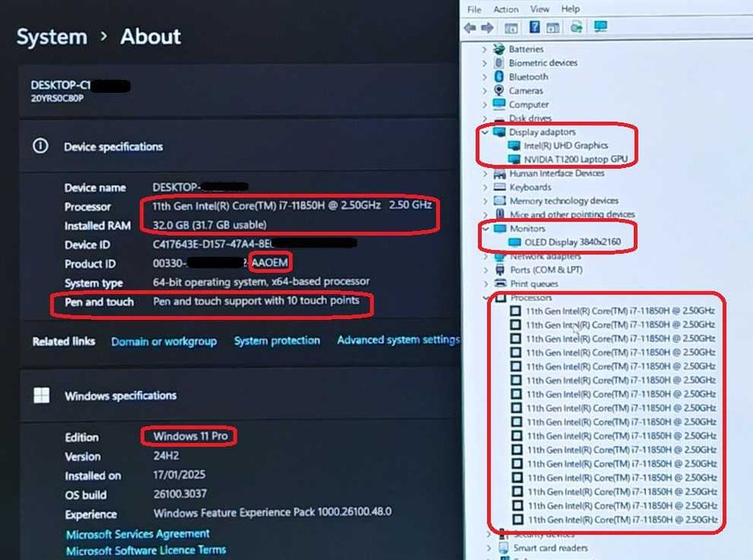Select the Biometric devices category icon
This screenshot has height=560, width=753.
(499, 62)
